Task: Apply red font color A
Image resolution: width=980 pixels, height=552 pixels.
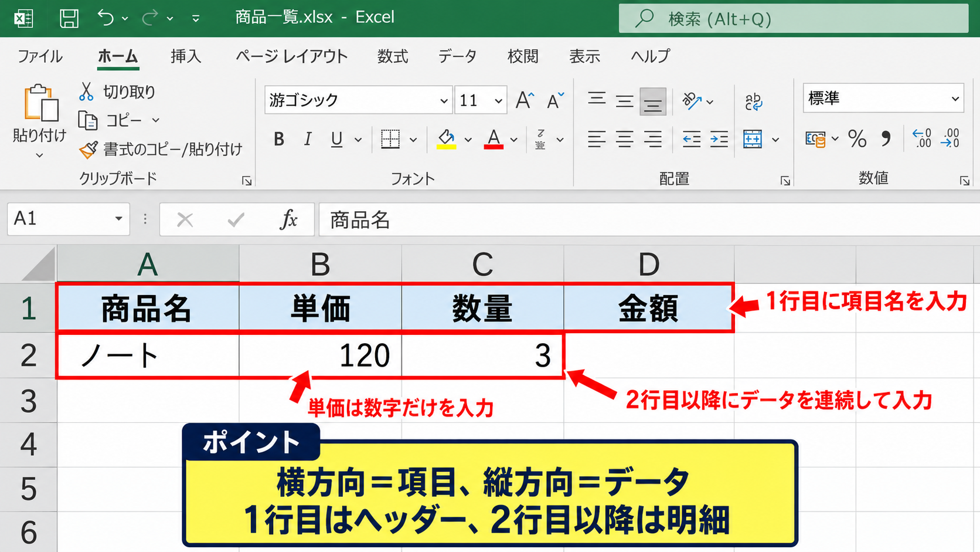Action: pos(494,139)
